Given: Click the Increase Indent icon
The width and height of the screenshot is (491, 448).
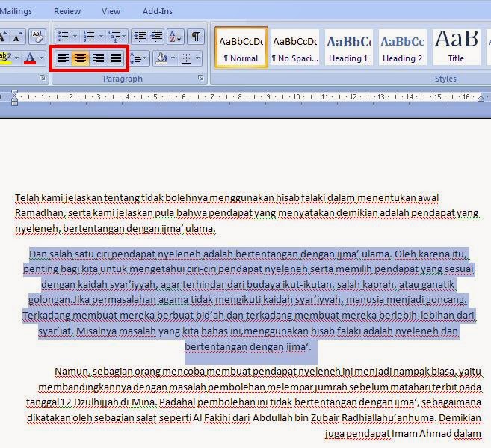Looking at the screenshot, I should (x=157, y=37).
